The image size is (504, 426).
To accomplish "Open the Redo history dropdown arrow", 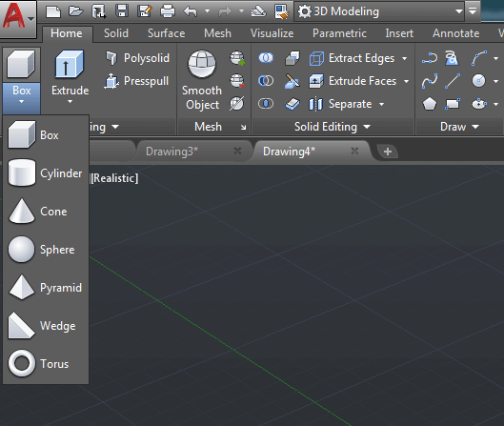I will [x=241, y=11].
